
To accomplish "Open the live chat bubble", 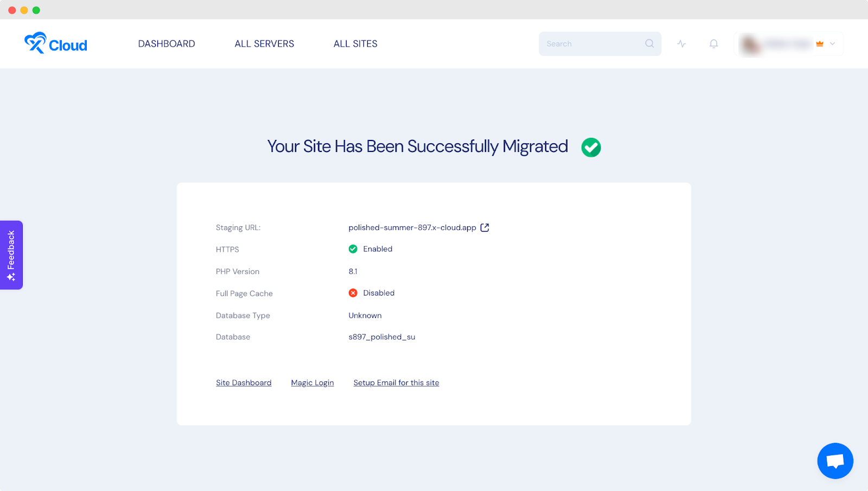I will (835, 461).
